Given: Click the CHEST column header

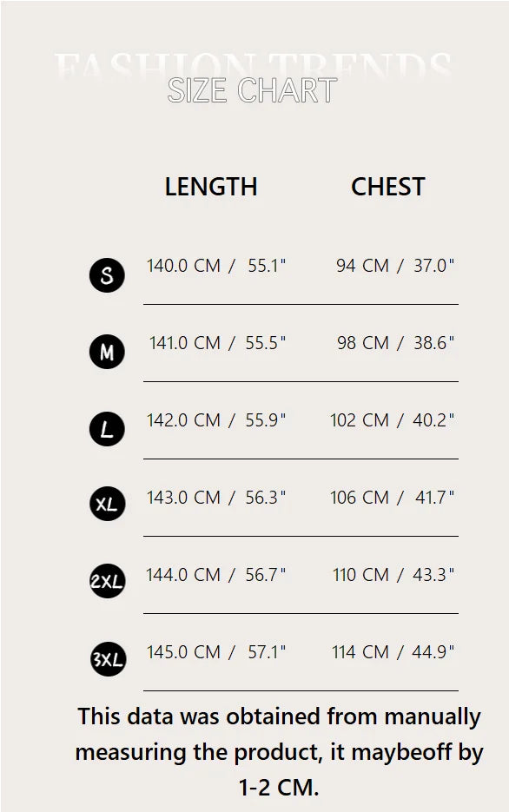Looking at the screenshot, I should click(388, 187).
